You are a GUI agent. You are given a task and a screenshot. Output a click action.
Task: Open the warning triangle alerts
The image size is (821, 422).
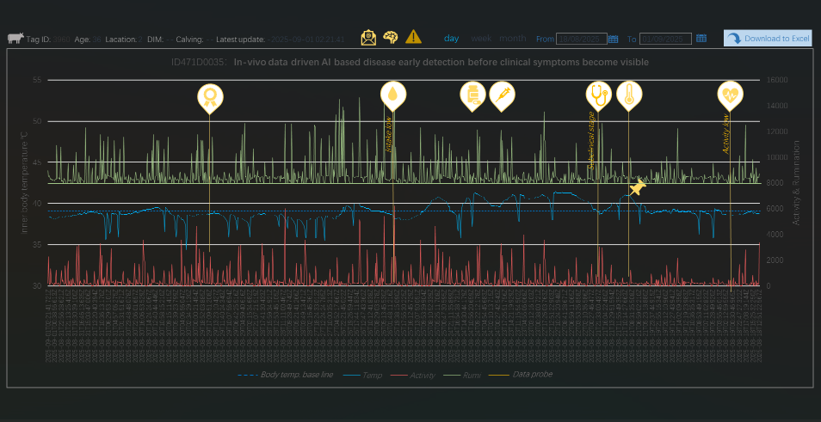tap(413, 38)
